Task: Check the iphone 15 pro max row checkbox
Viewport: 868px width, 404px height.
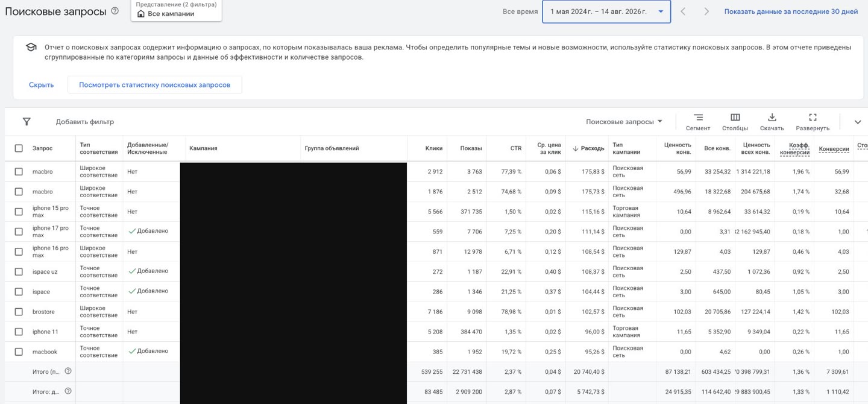Action: pos(19,212)
